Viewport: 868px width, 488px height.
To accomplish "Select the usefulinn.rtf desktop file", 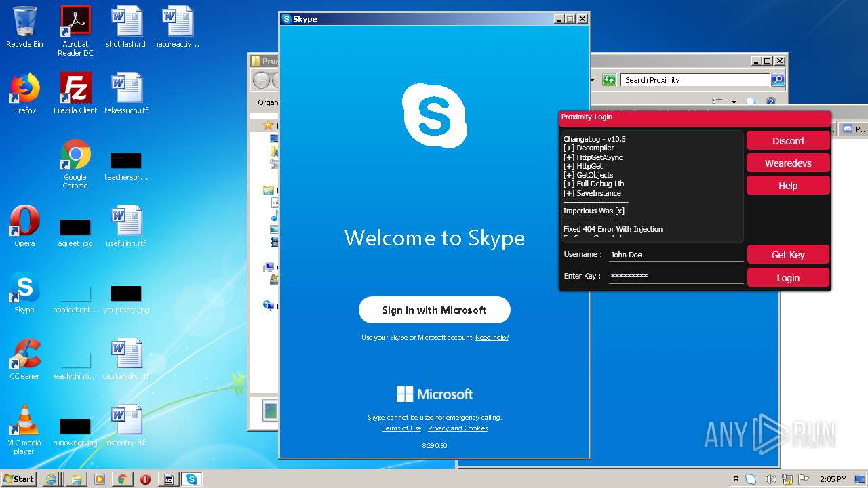I will [126, 226].
